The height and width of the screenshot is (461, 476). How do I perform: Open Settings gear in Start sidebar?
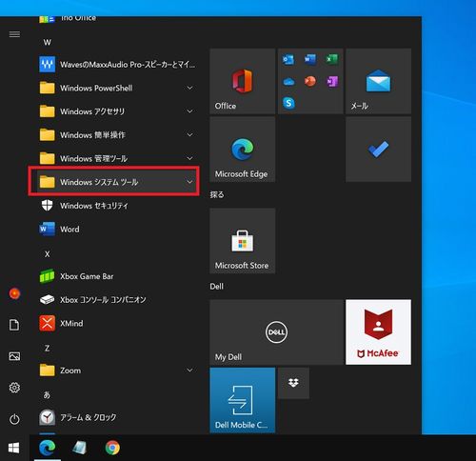14,388
